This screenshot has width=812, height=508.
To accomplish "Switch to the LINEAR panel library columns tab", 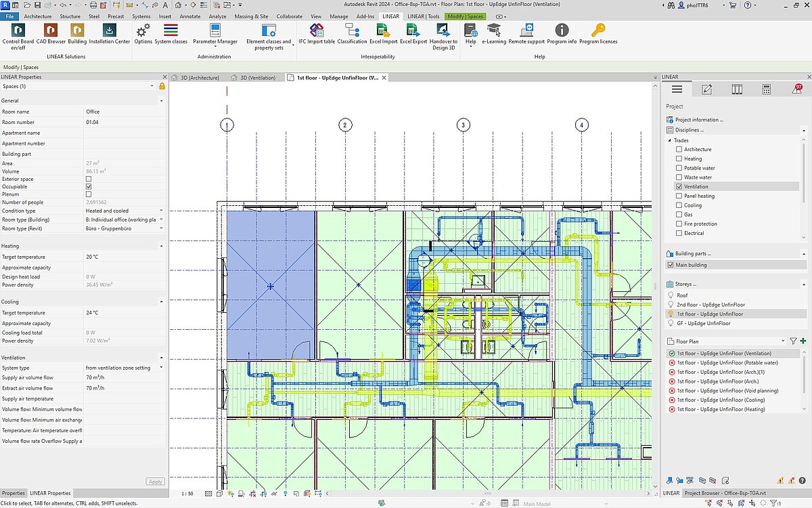I will pos(737,89).
